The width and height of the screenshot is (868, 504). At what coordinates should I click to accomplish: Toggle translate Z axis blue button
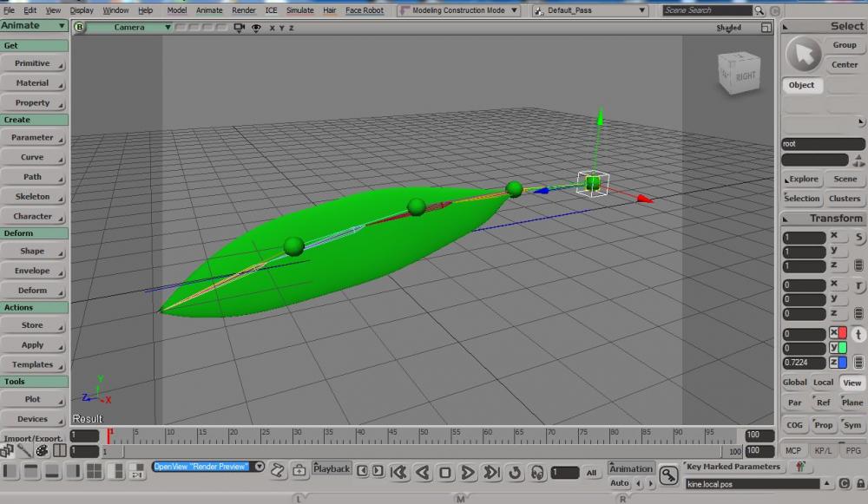point(838,363)
